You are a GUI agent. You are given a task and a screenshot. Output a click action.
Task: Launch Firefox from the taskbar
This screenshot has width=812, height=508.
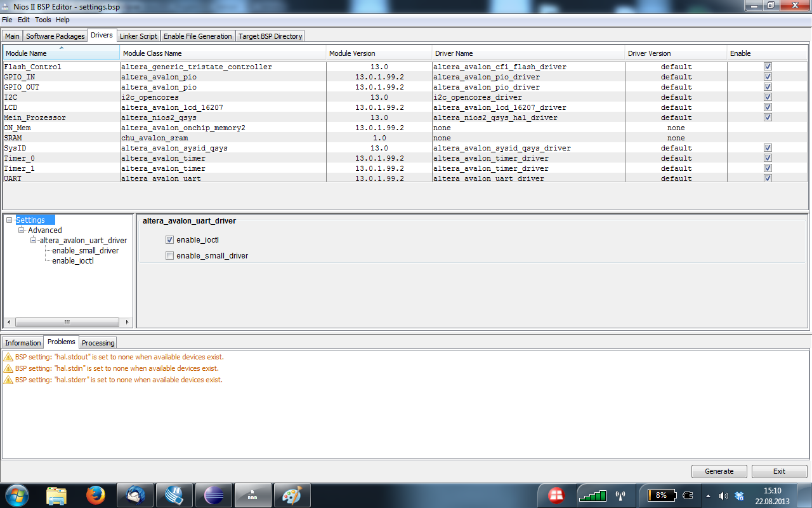point(96,495)
